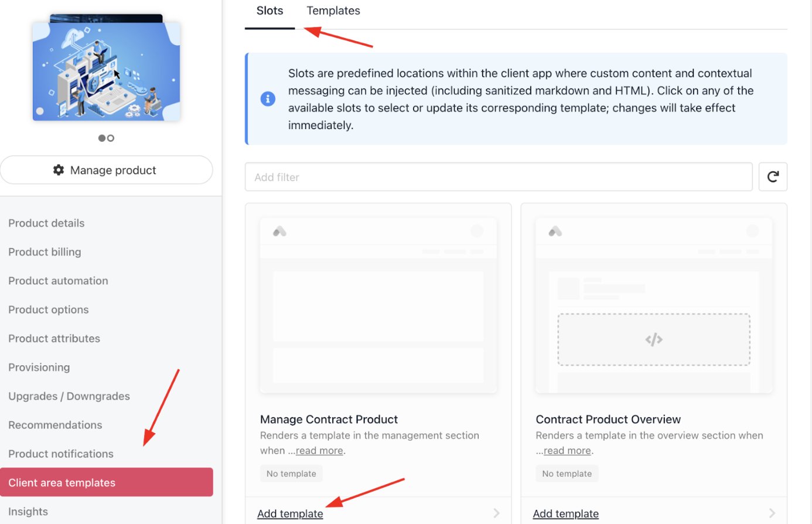The width and height of the screenshot is (812, 524).
Task: Click No template badge in Manage Contract Product
Action: pos(291,474)
